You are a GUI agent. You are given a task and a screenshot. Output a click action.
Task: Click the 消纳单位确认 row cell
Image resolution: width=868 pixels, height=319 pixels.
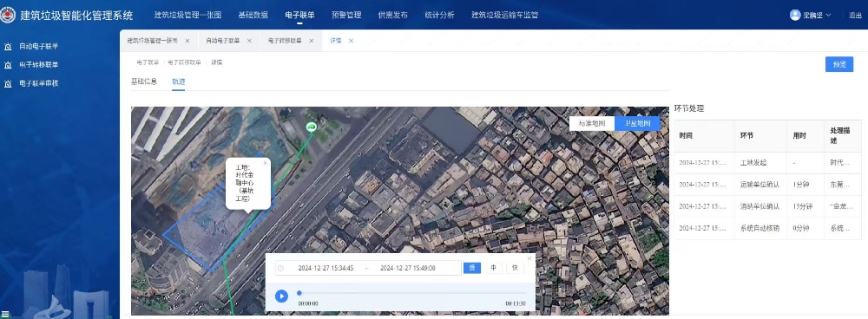click(x=759, y=206)
